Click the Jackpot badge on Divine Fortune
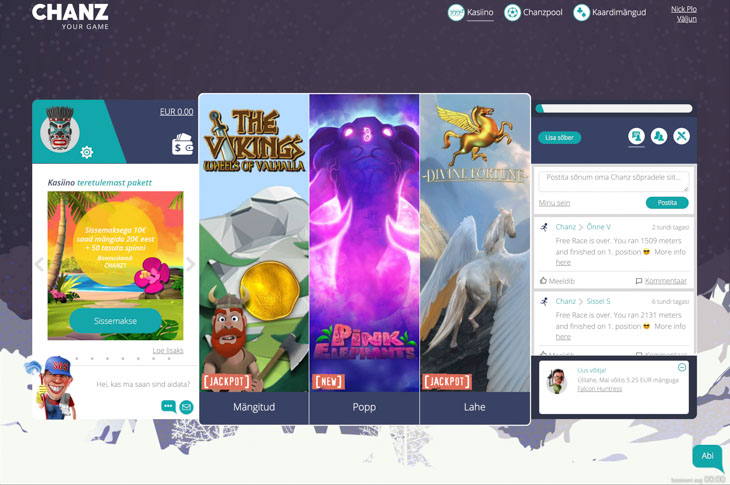 click(x=446, y=382)
